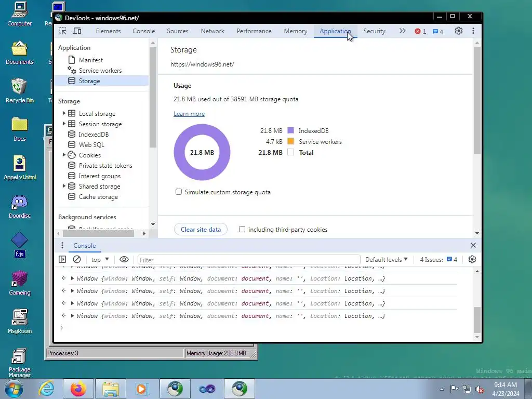
Task: Open the Manifest item in sidebar
Action: pyautogui.click(x=90, y=60)
